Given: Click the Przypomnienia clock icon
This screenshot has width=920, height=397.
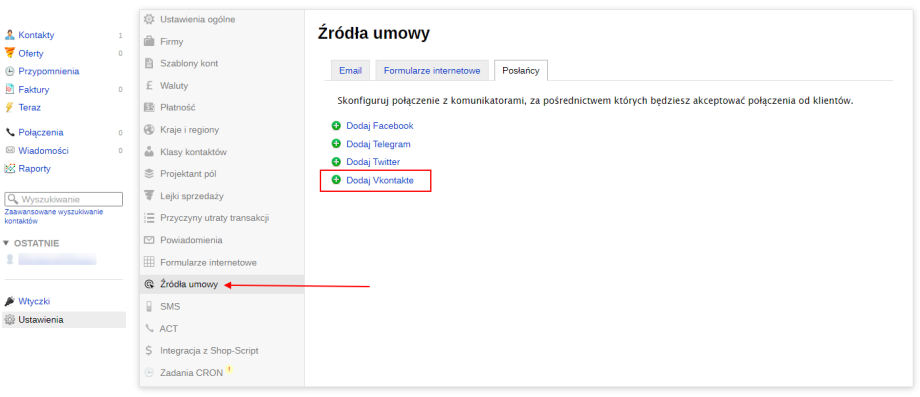Looking at the screenshot, I should point(9,72).
